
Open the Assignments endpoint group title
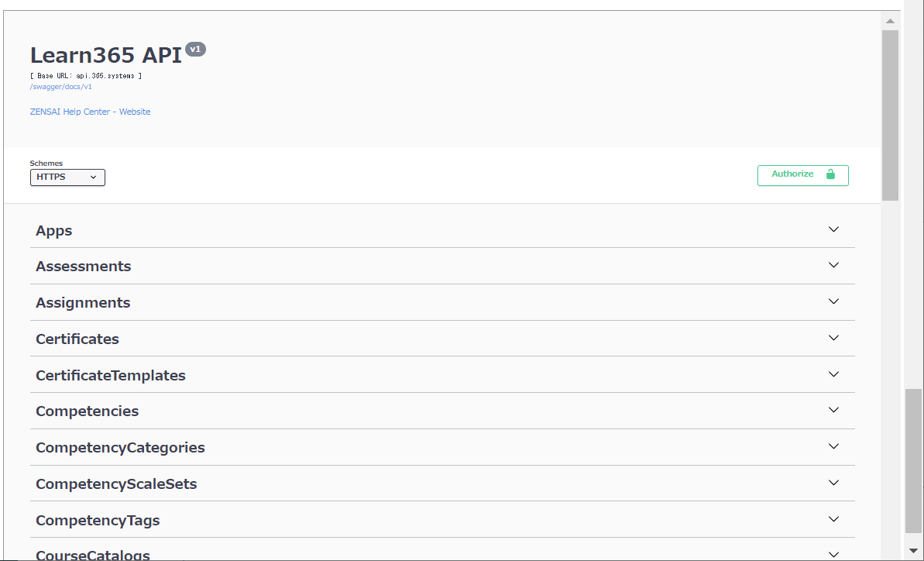click(x=83, y=303)
